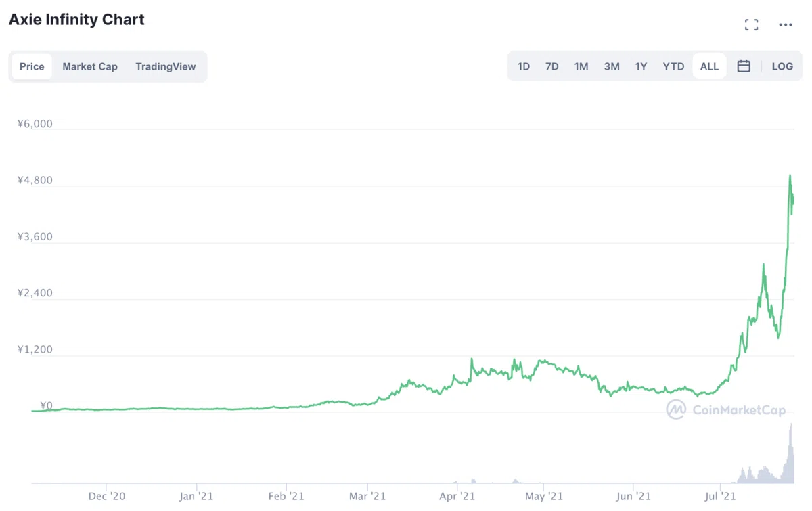Click the ¥0 y-axis label

(x=46, y=406)
